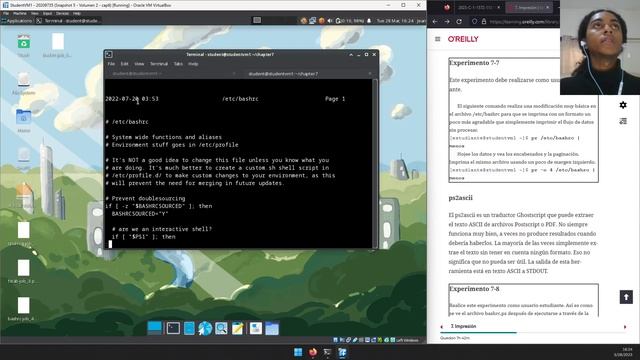The image size is (640, 360).
Task: Close the ~/chapter7 terminal tab
Action: [370, 74]
